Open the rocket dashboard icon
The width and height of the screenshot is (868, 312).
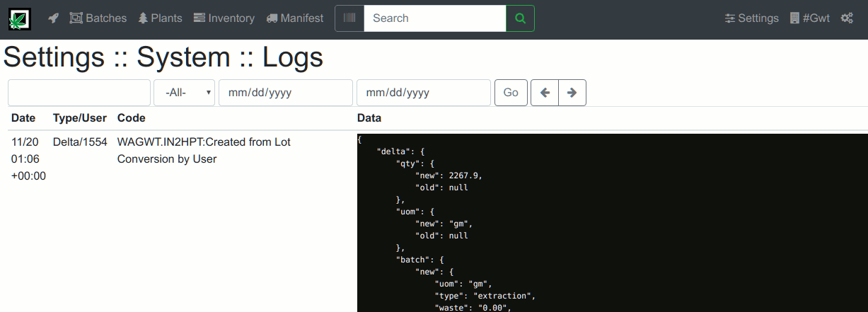53,18
